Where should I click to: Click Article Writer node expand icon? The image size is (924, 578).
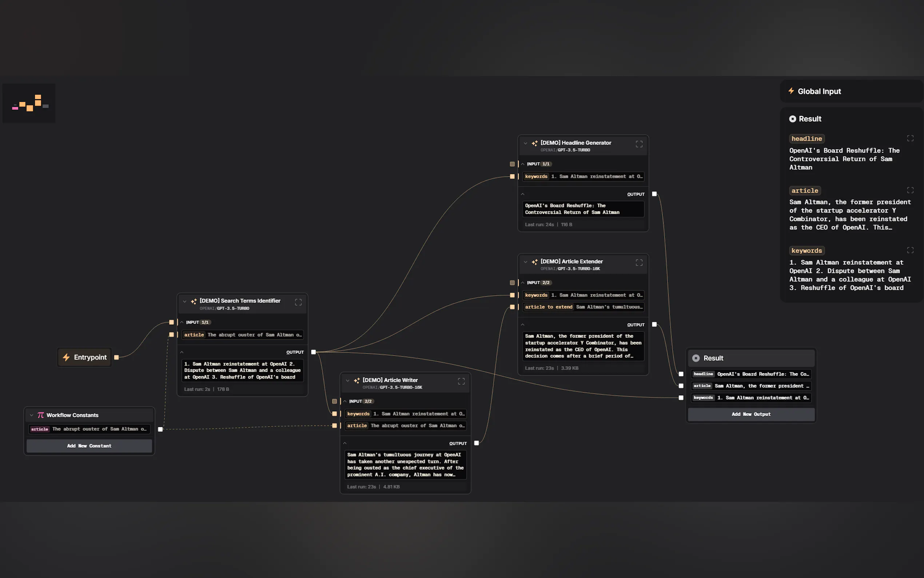[x=461, y=381]
